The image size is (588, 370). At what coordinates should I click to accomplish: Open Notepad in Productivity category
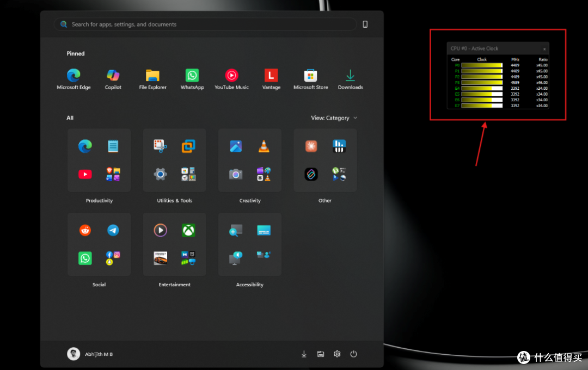click(x=113, y=146)
